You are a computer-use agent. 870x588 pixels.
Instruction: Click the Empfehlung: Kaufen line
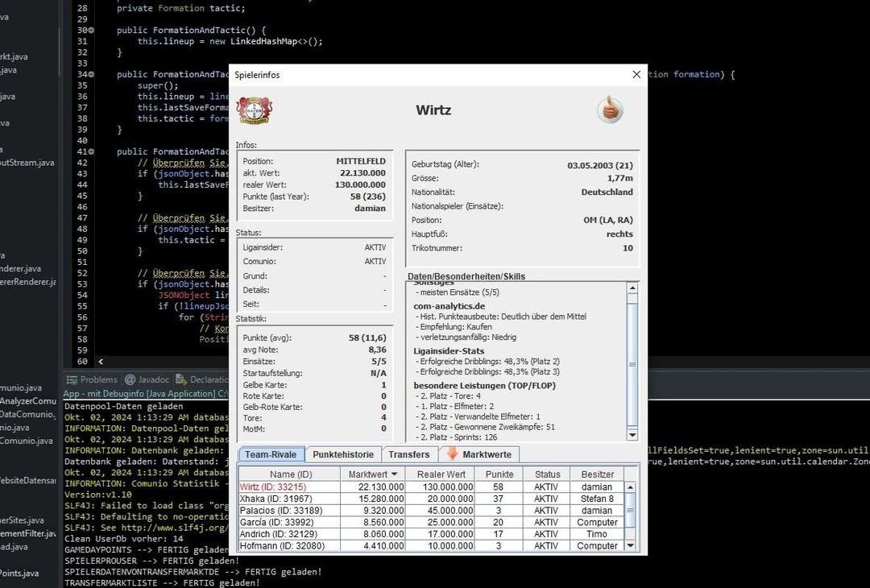(454, 327)
